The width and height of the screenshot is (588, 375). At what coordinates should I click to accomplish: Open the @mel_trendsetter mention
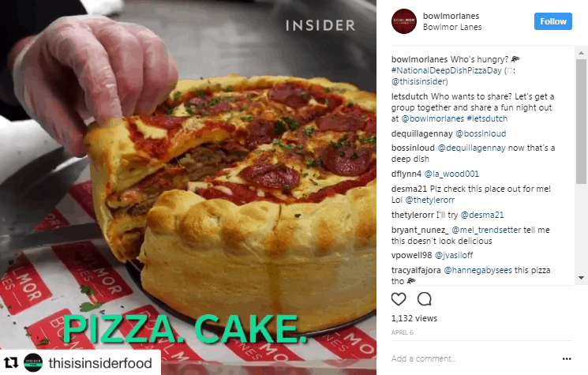(486, 230)
